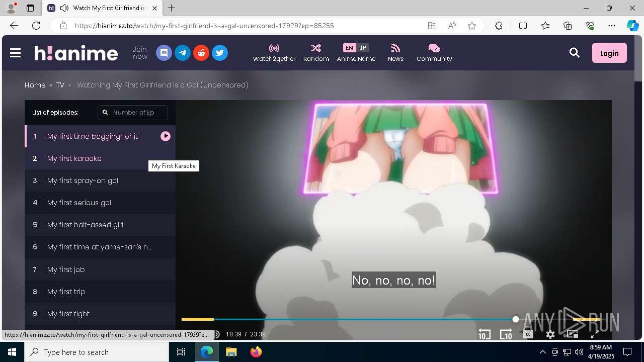Open browser Extensions

[x=499, y=26]
